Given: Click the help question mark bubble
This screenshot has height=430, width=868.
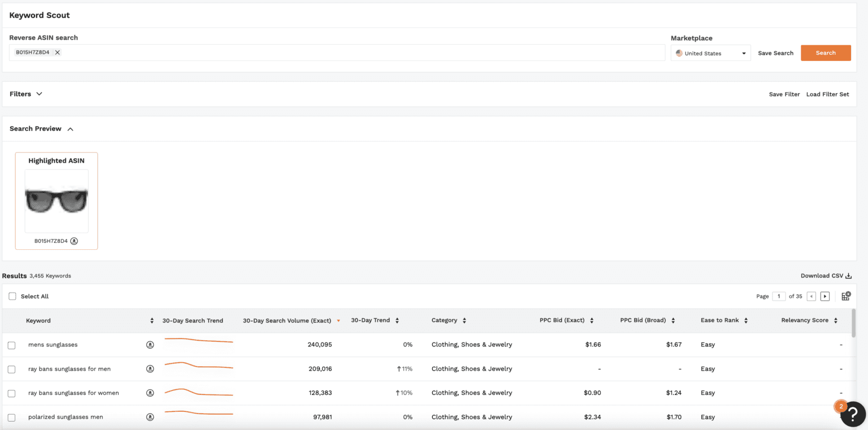Looking at the screenshot, I should click(853, 414).
